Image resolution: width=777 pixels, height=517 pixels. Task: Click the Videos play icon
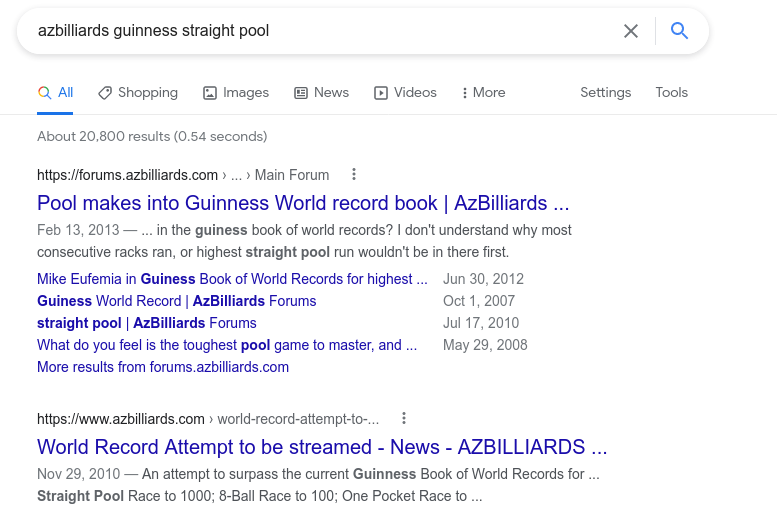pyautogui.click(x=381, y=93)
